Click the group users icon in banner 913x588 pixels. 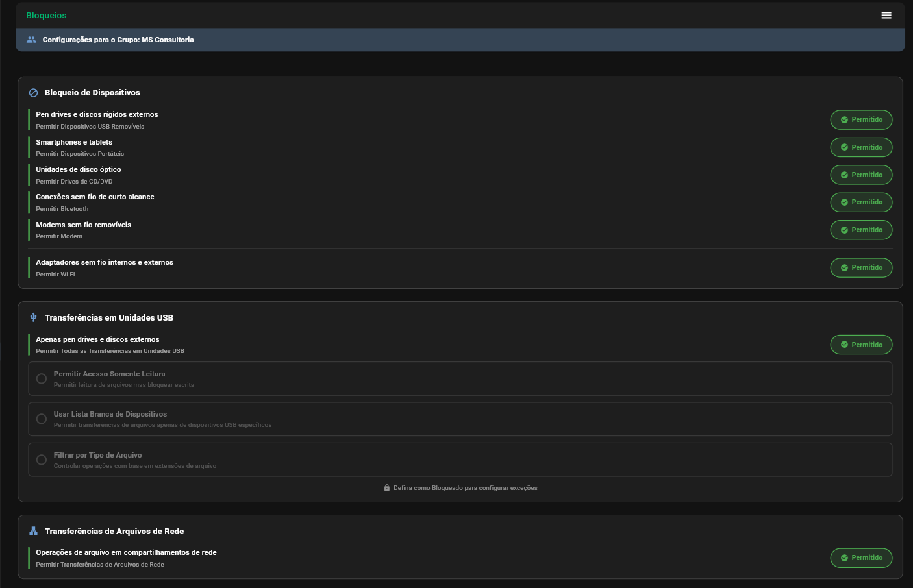click(x=31, y=40)
